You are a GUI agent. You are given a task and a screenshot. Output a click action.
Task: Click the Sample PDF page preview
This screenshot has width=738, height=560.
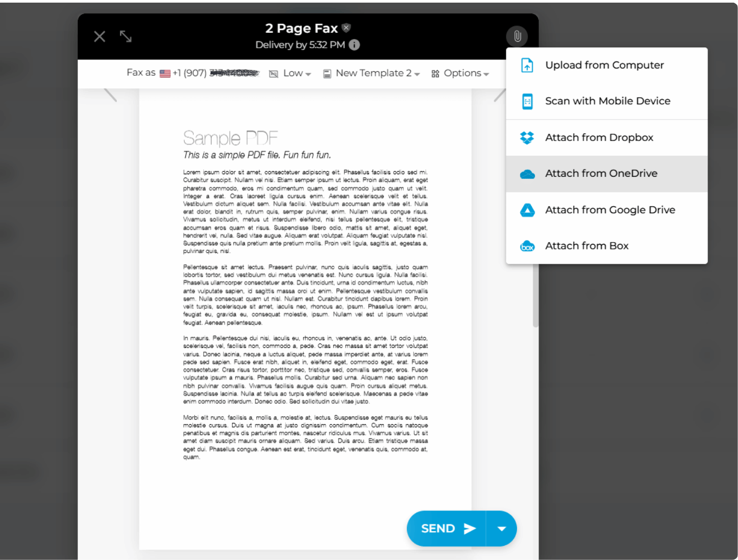(x=305, y=318)
